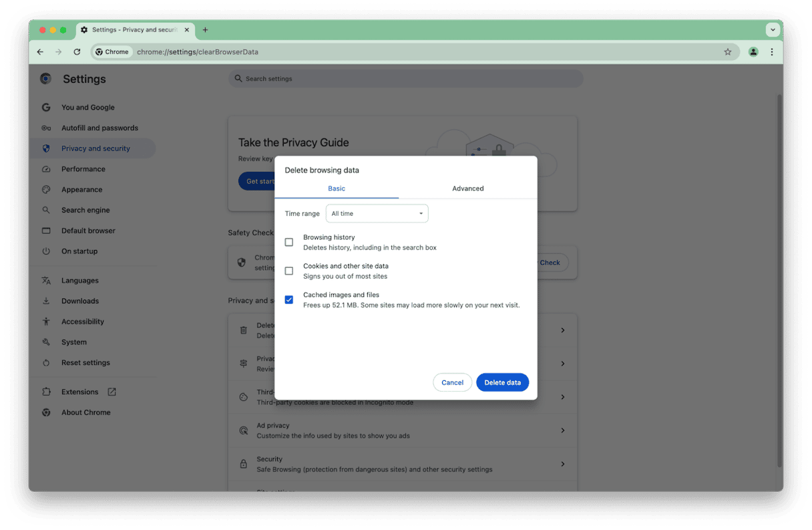The width and height of the screenshot is (812, 530).
Task: Click 'Browsing history' label text
Action: [329, 237]
